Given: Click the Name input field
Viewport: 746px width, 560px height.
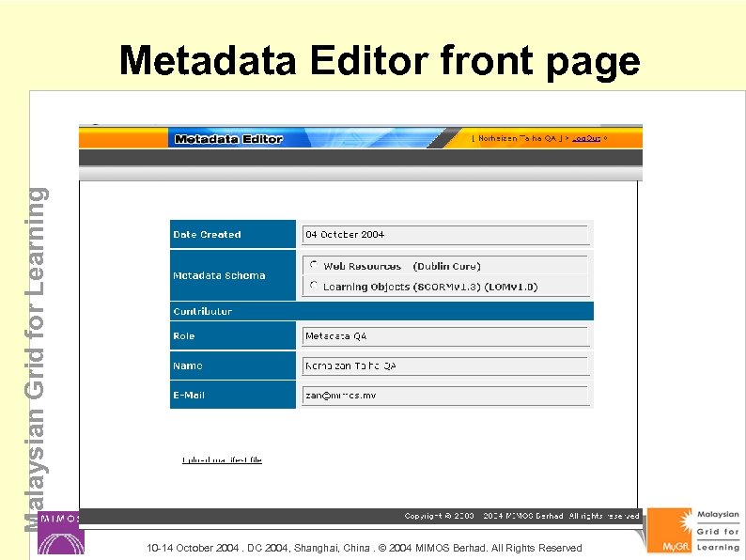Looking at the screenshot, I should tap(445, 366).
